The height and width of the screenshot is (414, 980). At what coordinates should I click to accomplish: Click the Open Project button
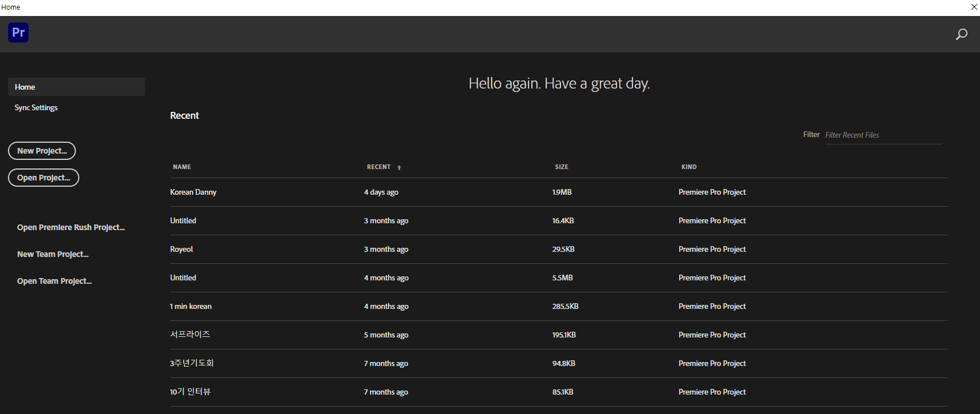click(x=43, y=178)
